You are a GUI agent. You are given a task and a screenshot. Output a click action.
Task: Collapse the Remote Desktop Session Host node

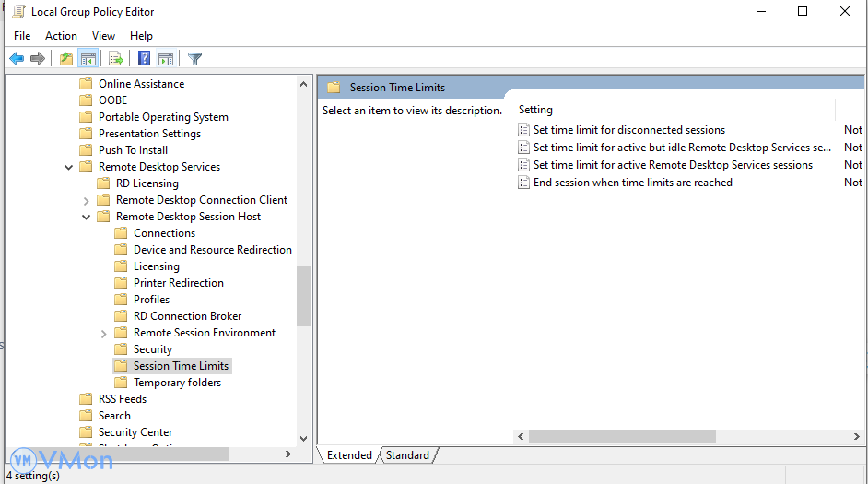[87, 217]
